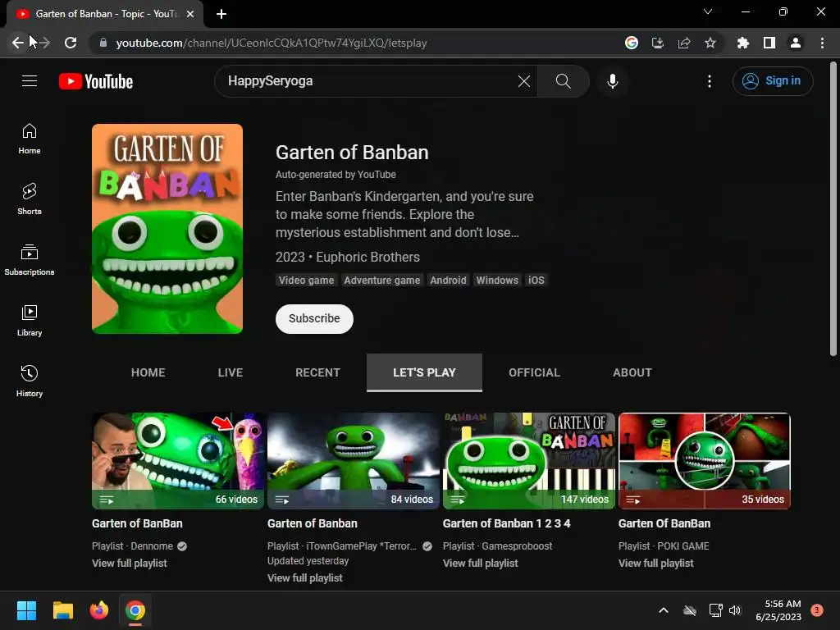Open History in the sidebar

[x=30, y=381]
